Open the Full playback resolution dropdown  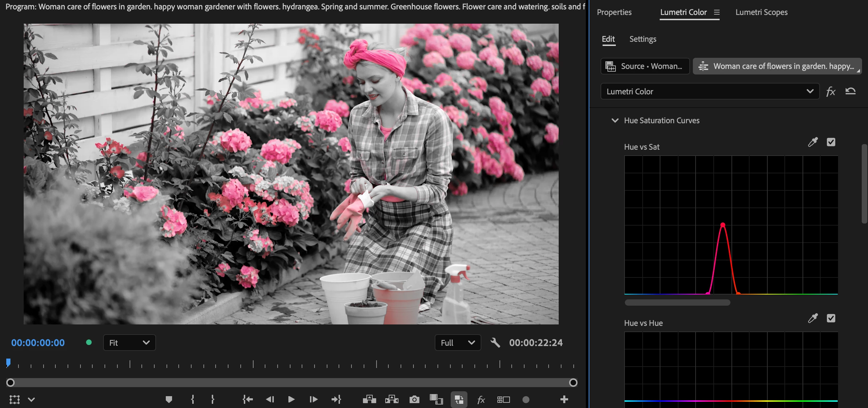457,343
